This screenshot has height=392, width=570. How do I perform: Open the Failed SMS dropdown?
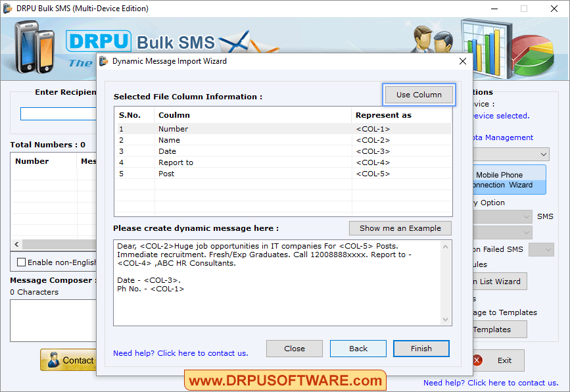click(541, 249)
